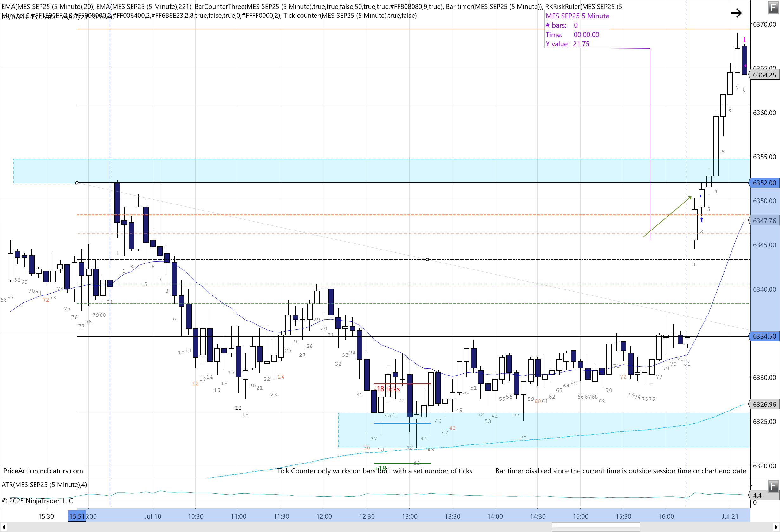
Task: Click the ATR(MES SEP25 (5 Minute),4) label
Action: (x=44, y=485)
